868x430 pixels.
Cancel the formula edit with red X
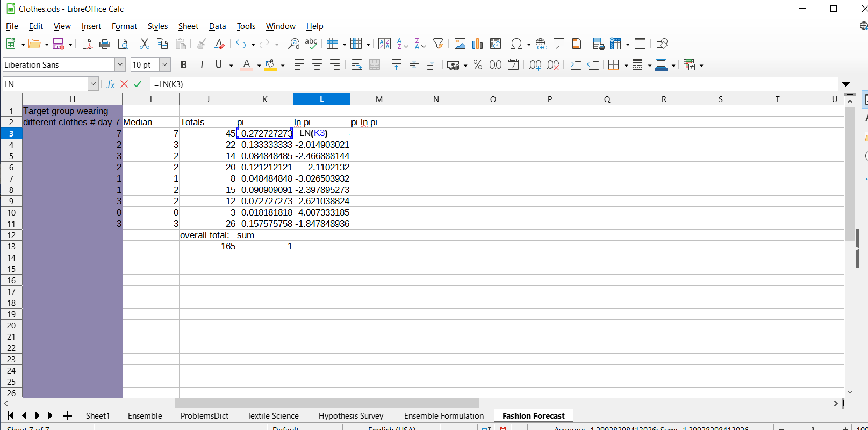124,84
